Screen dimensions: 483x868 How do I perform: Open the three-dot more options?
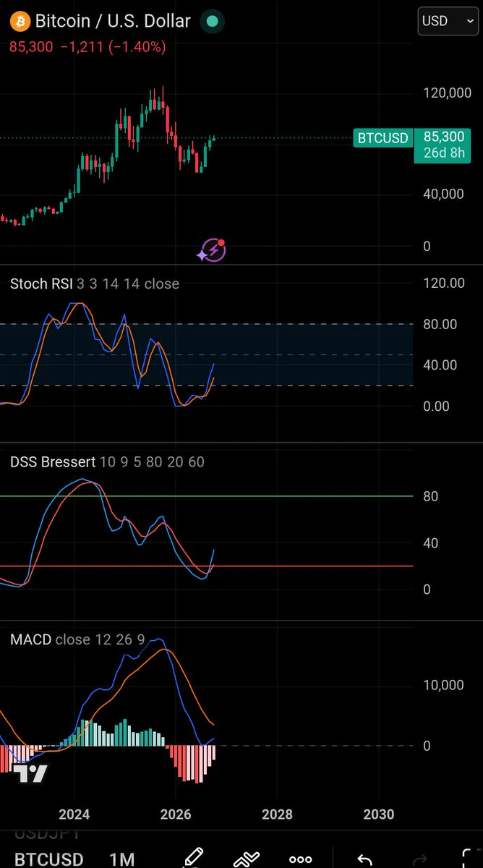point(300,859)
